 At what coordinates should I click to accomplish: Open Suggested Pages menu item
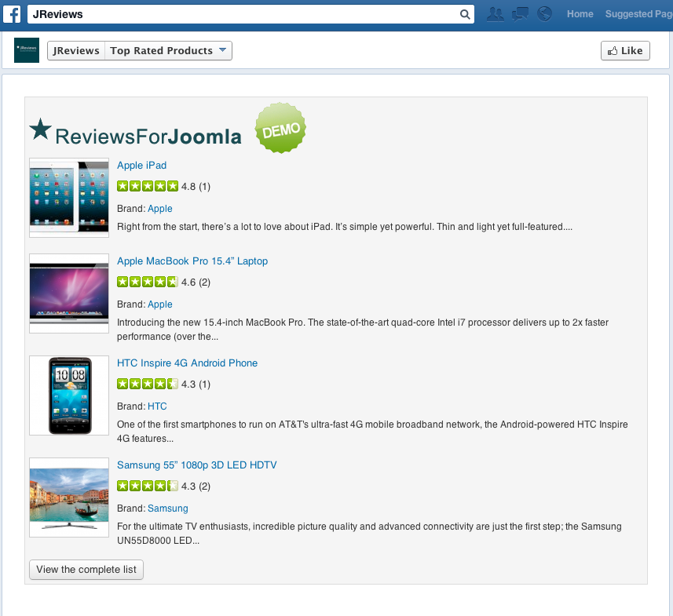638,14
